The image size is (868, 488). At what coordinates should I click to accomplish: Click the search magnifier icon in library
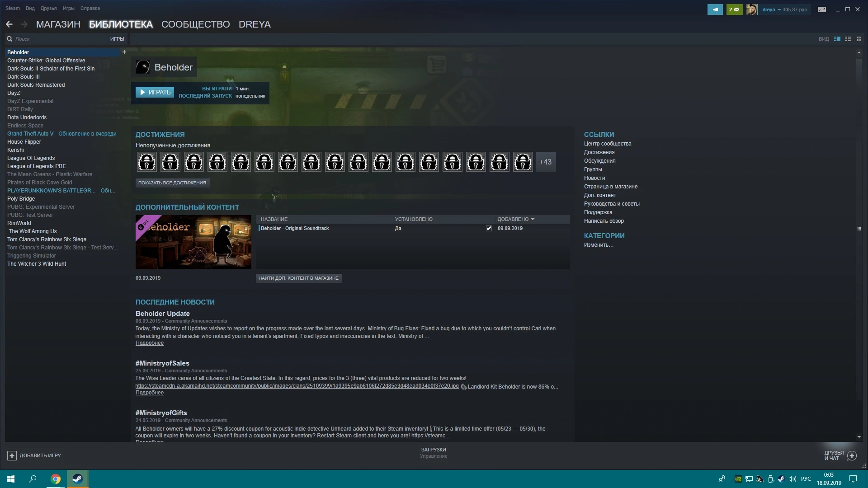click(x=9, y=39)
